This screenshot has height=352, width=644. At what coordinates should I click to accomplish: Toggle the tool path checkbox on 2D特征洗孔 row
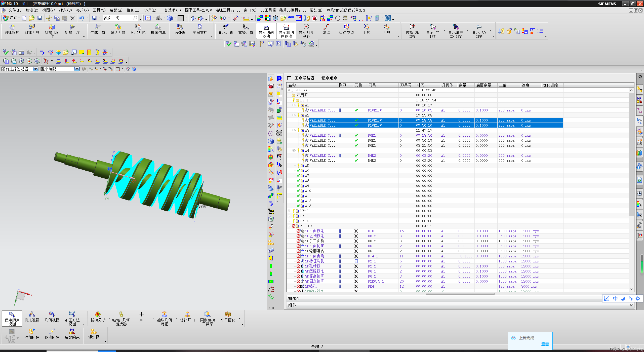click(356, 261)
